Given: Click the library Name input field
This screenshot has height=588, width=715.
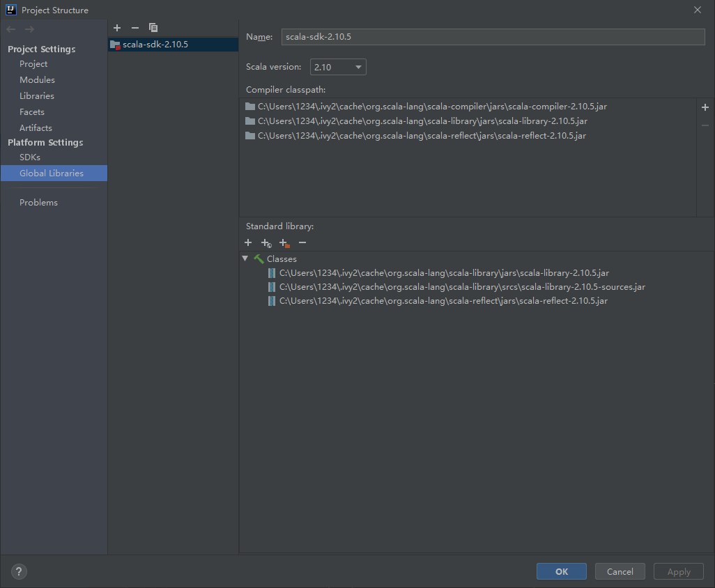Looking at the screenshot, I should (493, 37).
